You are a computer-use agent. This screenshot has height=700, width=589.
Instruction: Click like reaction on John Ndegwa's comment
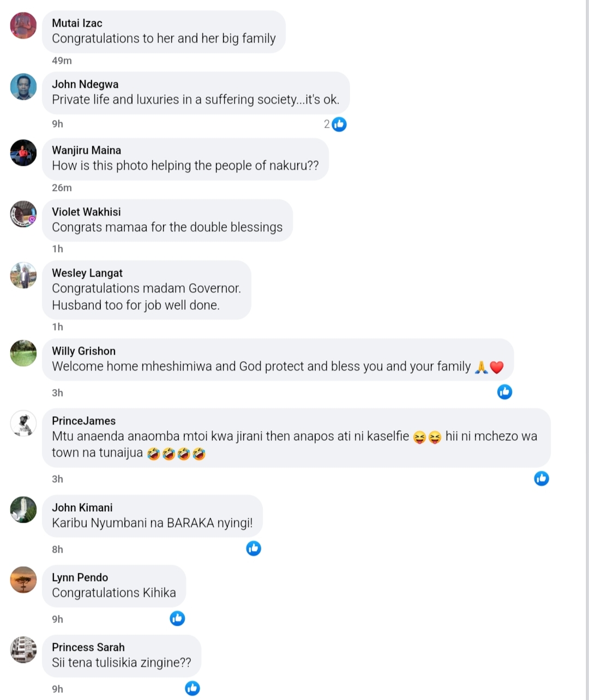pyautogui.click(x=339, y=124)
